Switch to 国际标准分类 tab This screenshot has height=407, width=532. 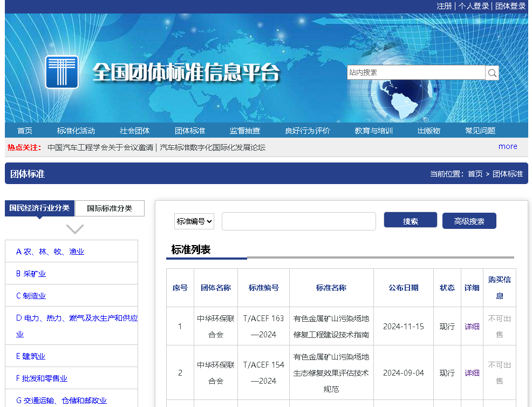coord(110,208)
